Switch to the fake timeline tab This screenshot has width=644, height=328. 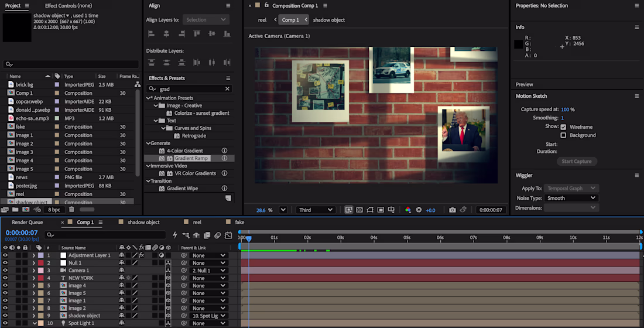point(239,223)
